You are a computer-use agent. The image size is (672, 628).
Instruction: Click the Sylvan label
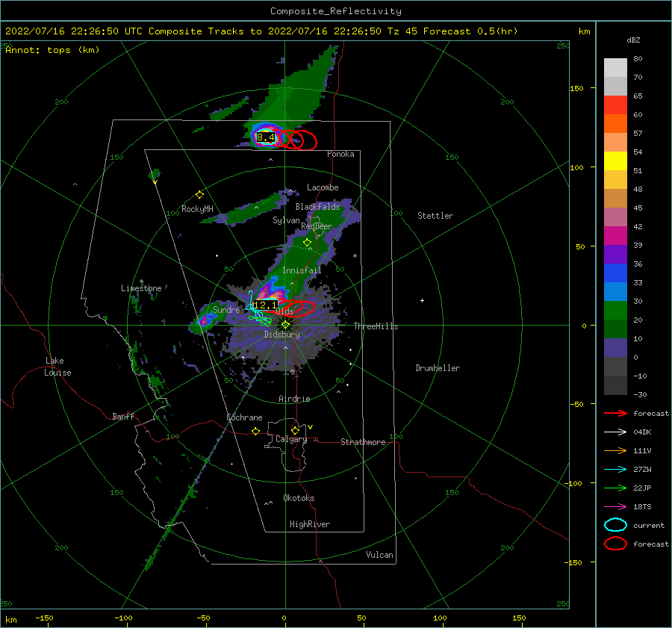click(286, 220)
